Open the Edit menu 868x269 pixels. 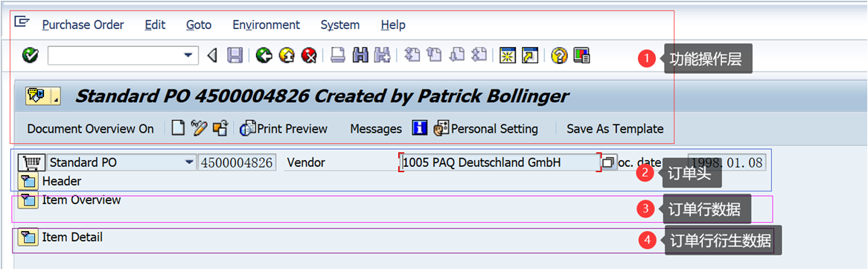tap(155, 25)
